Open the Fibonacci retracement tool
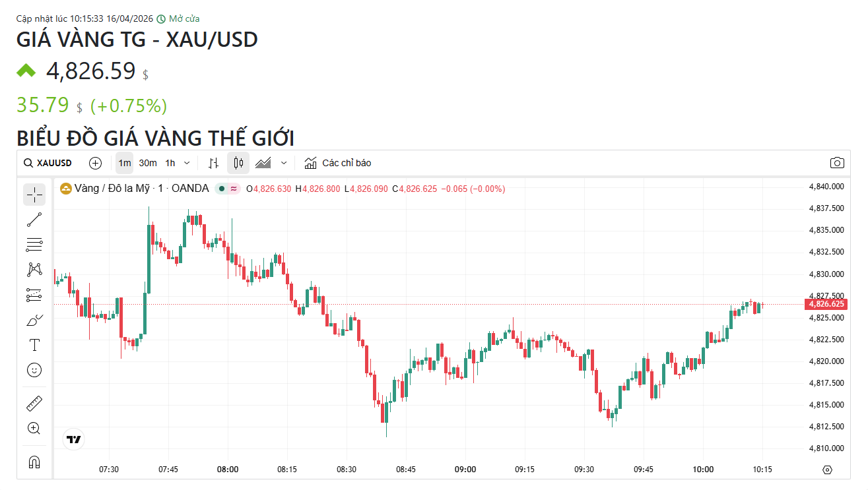The width and height of the screenshot is (868, 490). 34,245
